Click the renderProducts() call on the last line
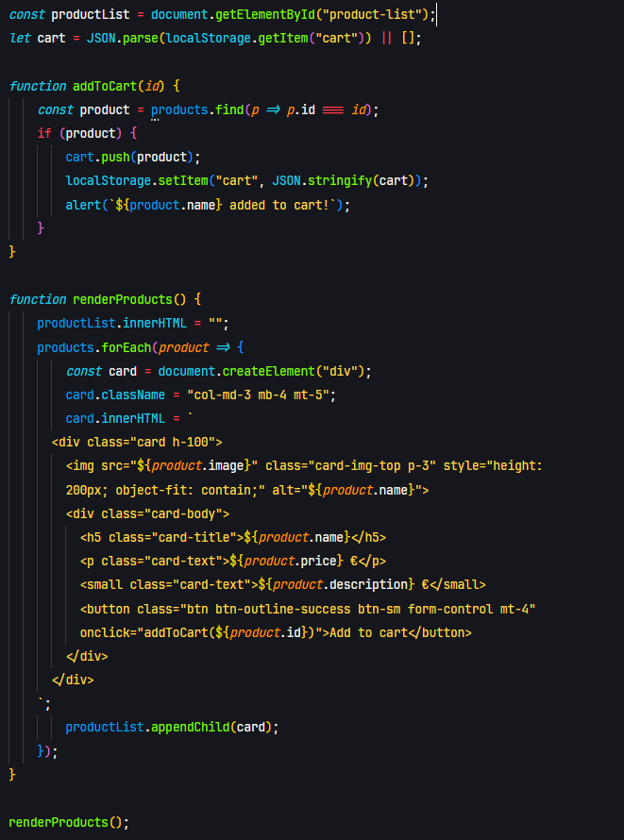This screenshot has width=624, height=840. tap(68, 822)
